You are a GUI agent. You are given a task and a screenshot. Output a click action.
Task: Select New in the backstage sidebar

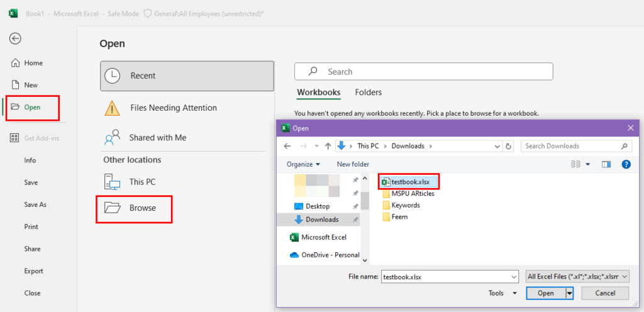(25, 85)
